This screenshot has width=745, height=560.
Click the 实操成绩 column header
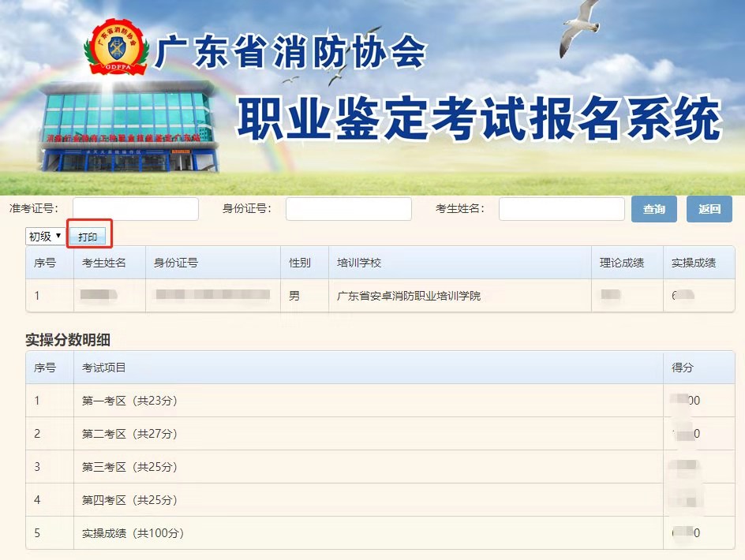[x=693, y=263]
